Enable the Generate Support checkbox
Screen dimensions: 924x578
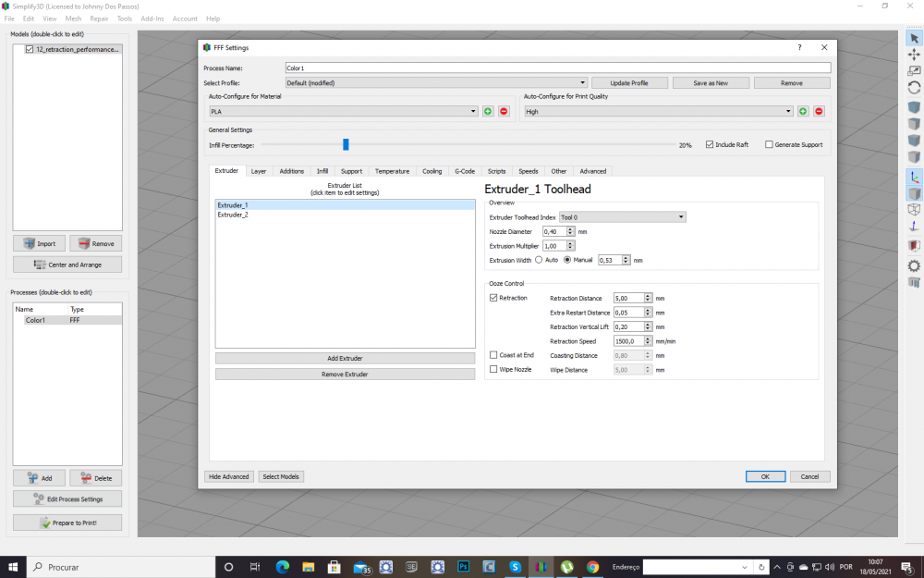point(769,144)
